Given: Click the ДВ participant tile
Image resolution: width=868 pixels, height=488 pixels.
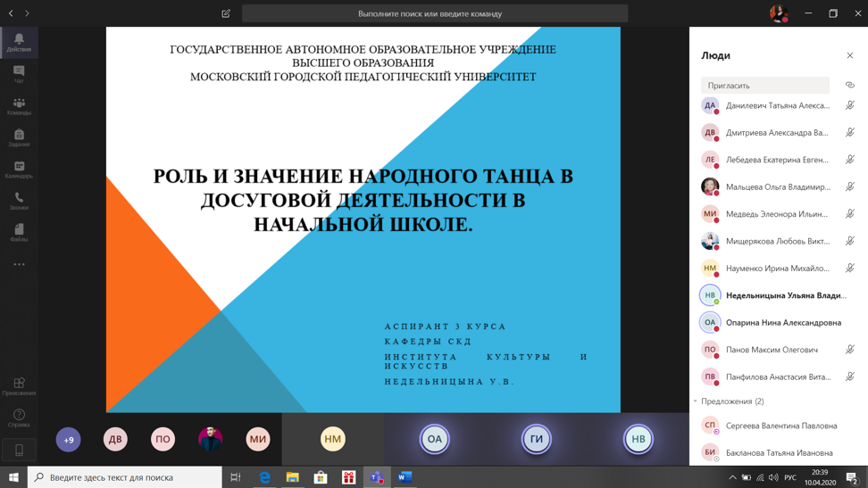Looking at the screenshot, I should coord(115,439).
